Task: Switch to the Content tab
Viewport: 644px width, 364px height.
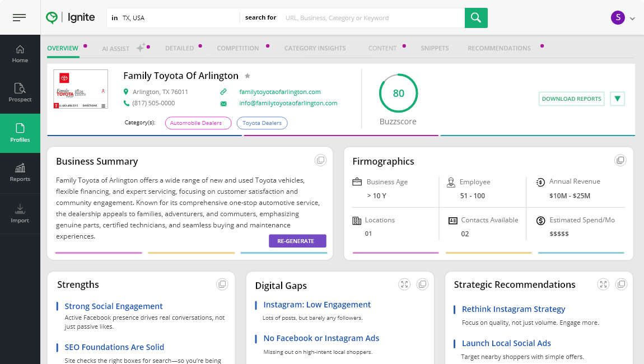Action: coord(382,48)
